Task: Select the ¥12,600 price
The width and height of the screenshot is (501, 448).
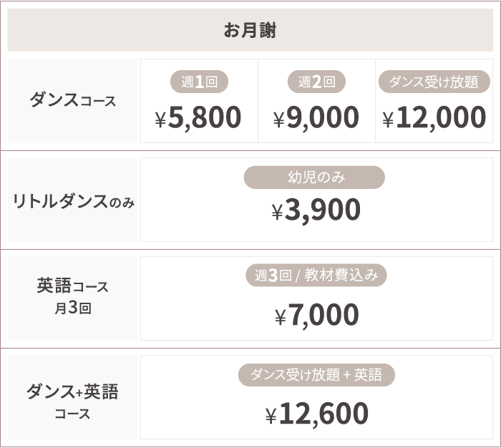Action: point(316,414)
